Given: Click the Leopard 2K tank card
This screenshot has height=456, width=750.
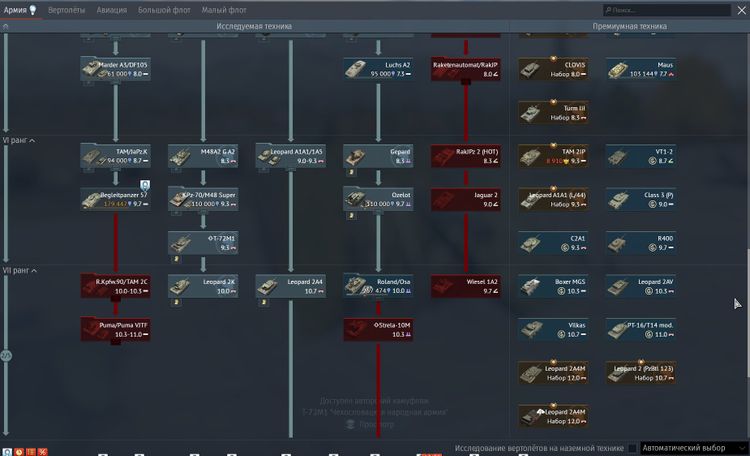Looking at the screenshot, I should click(203, 286).
